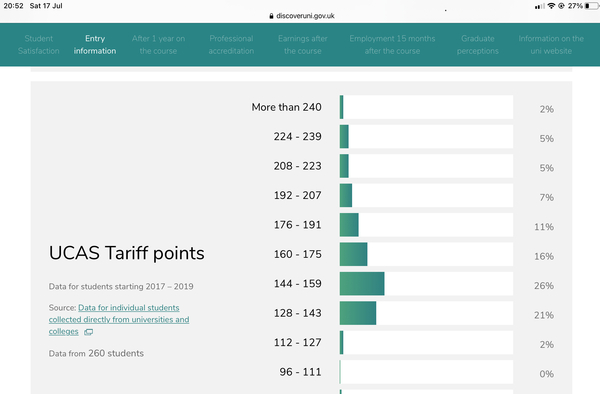The width and height of the screenshot is (600, 394).
Task: Click the 26% value label
Action: pyautogui.click(x=544, y=286)
